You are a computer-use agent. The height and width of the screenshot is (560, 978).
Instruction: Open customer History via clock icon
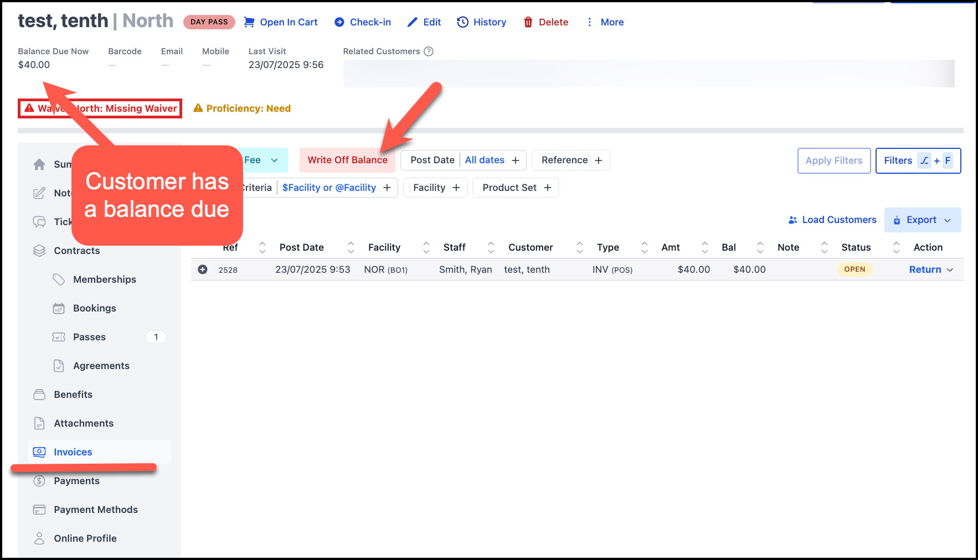click(x=462, y=22)
